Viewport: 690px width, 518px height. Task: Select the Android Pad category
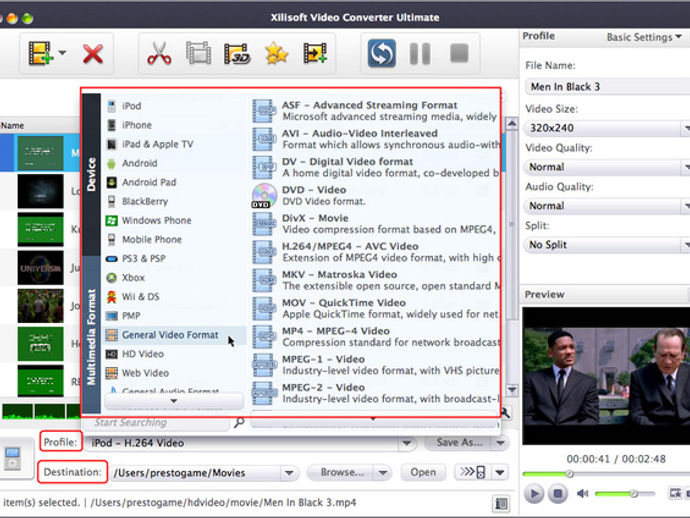point(174,182)
